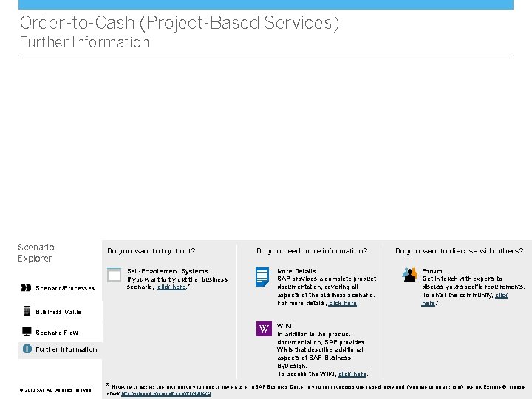Click the Self-Enablement Systems window icon
This screenshot has height=399, width=532.
[115, 275]
